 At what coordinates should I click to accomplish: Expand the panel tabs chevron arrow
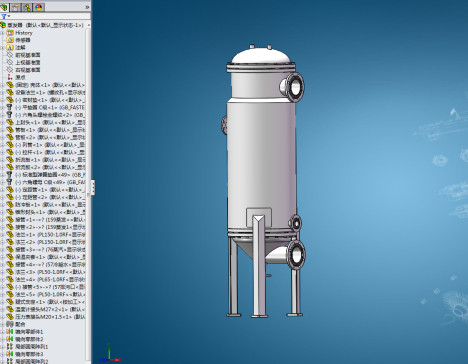(87, 7)
